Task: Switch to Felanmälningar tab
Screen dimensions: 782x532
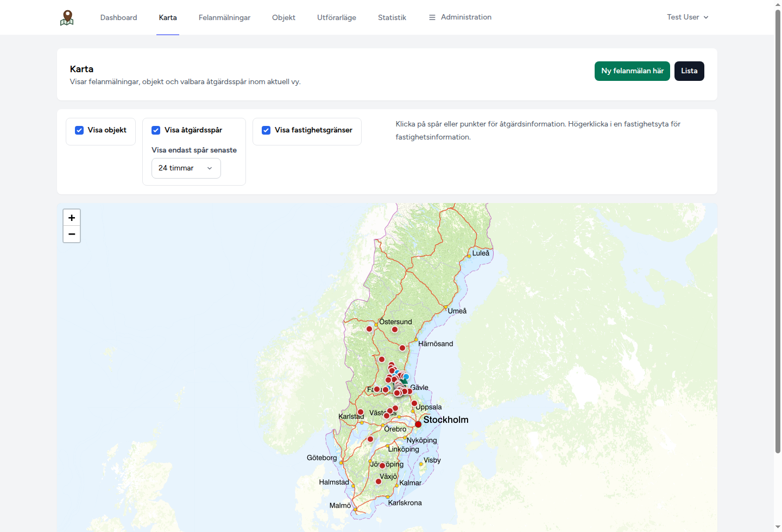Action: coord(224,17)
